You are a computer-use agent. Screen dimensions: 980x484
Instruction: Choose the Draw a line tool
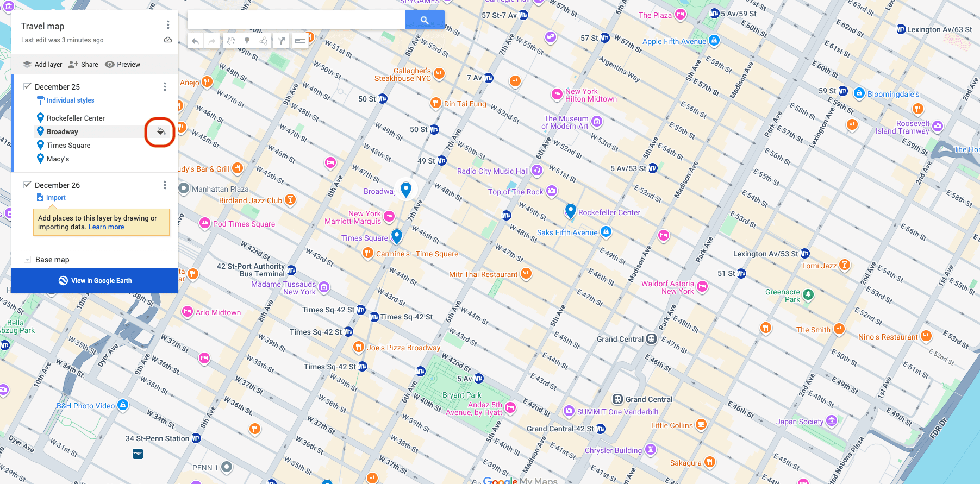pos(264,41)
